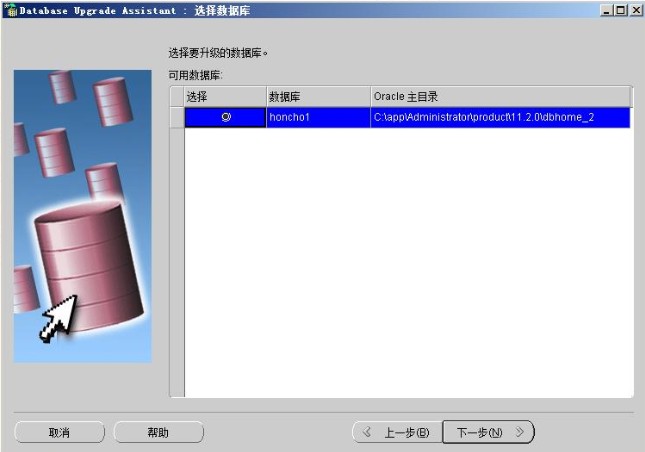Minimize the Database Upgrade Assistant window
The height and width of the screenshot is (452, 645).
(607, 9)
